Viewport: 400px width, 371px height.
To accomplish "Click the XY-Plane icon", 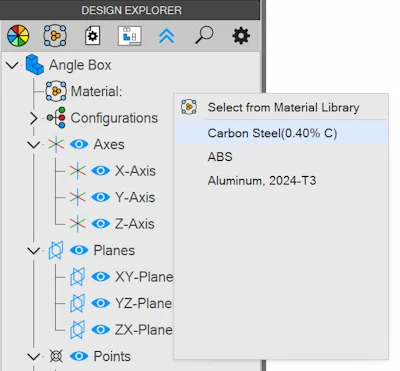I will coord(77,277).
